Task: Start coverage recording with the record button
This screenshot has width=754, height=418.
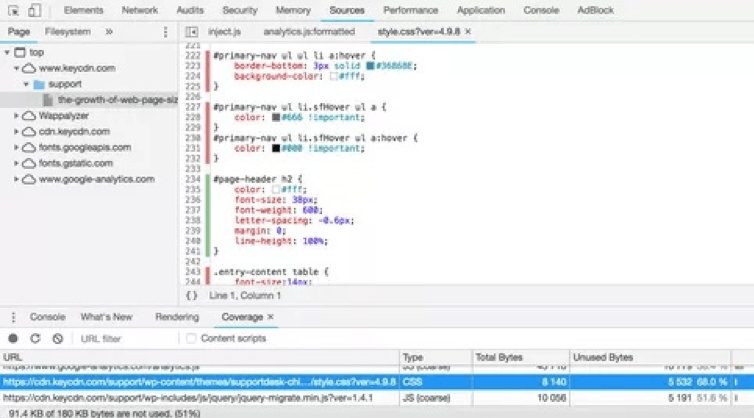Action: (13, 339)
